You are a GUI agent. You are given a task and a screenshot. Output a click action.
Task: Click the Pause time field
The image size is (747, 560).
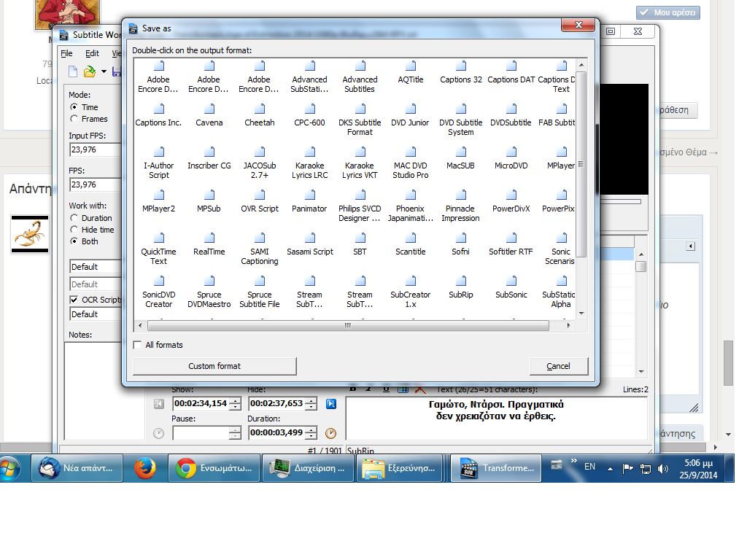(201, 433)
